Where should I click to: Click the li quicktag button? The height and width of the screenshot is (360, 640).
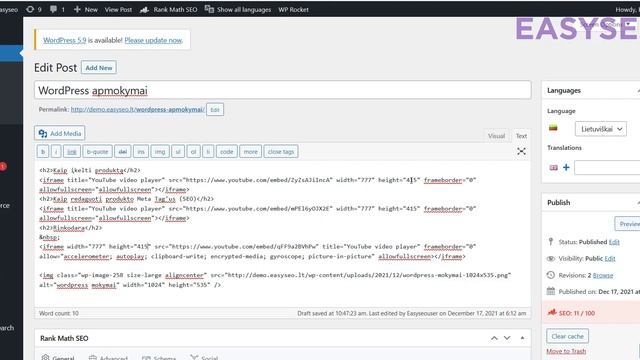point(208,151)
